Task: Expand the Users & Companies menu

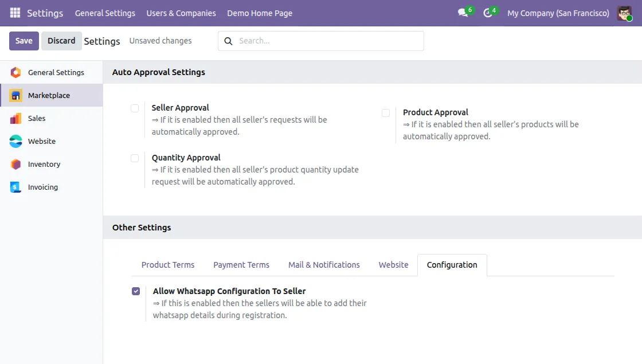Action: tap(181, 13)
